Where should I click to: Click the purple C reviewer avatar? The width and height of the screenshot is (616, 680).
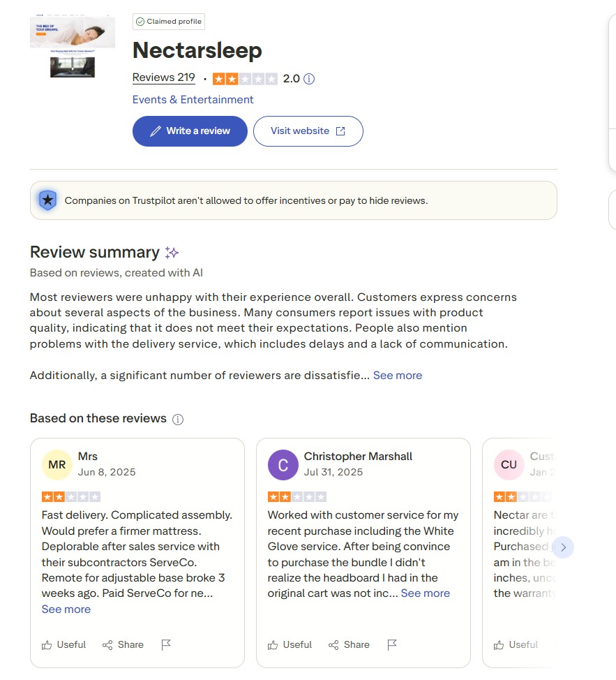coord(283,465)
